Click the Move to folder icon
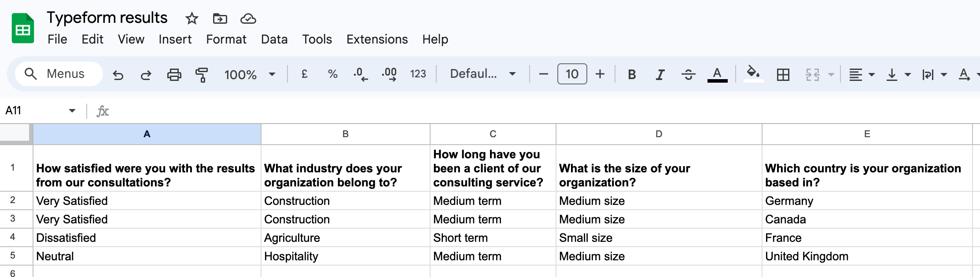Screen dimensions: 980x277 220,18
